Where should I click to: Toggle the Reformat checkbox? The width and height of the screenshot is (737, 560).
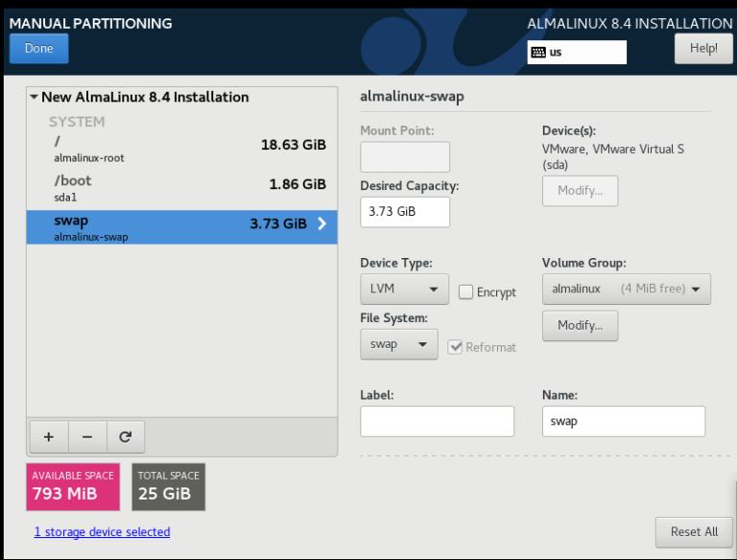pyautogui.click(x=455, y=347)
